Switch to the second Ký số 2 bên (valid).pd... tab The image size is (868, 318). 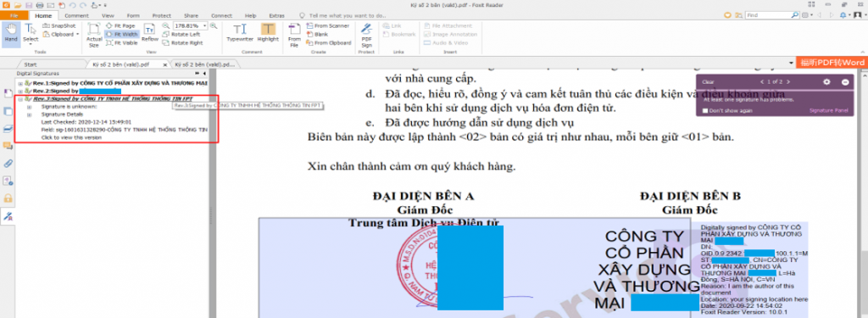[205, 64]
